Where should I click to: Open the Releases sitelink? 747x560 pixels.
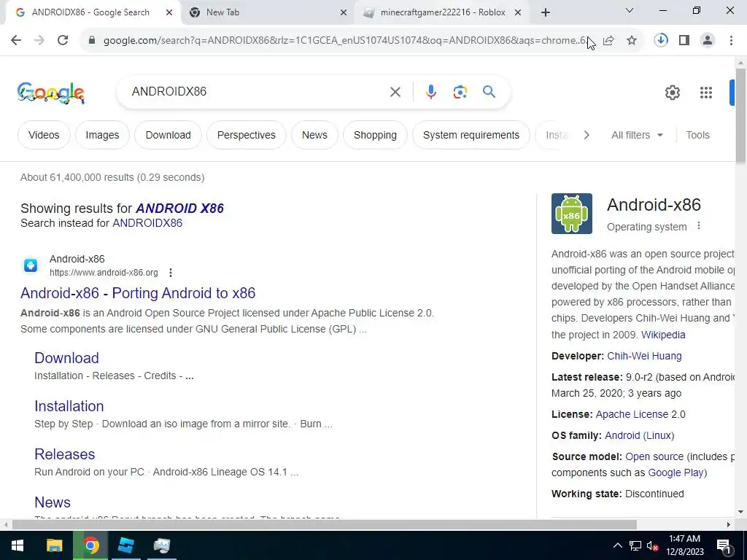65,454
